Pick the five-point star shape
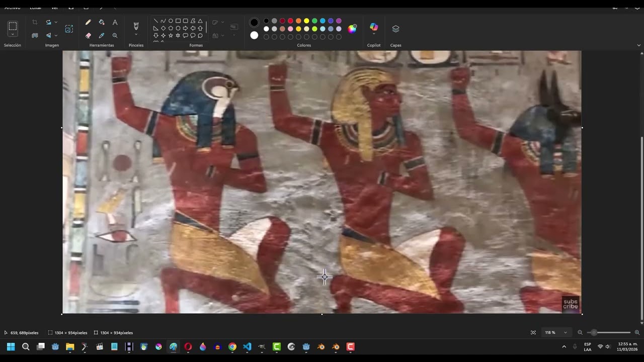Screen dimensions: 644x362 tap(171, 35)
